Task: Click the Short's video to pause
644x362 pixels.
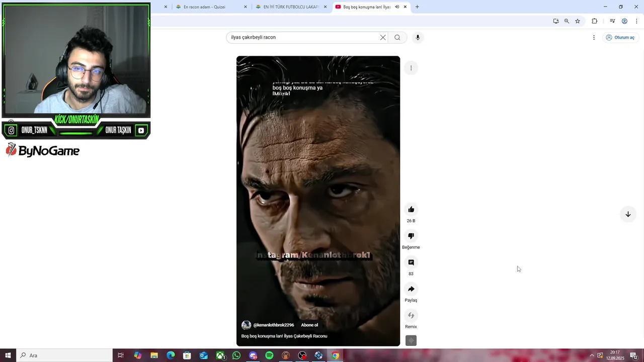Action: click(318, 201)
